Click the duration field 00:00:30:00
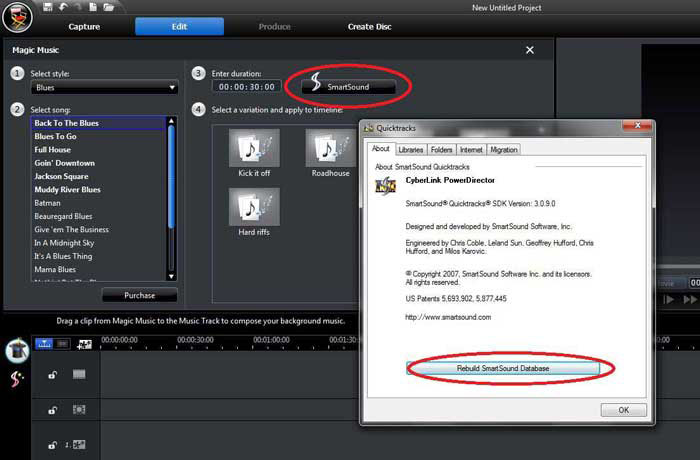Image resolution: width=700 pixels, height=460 pixels. [x=247, y=87]
